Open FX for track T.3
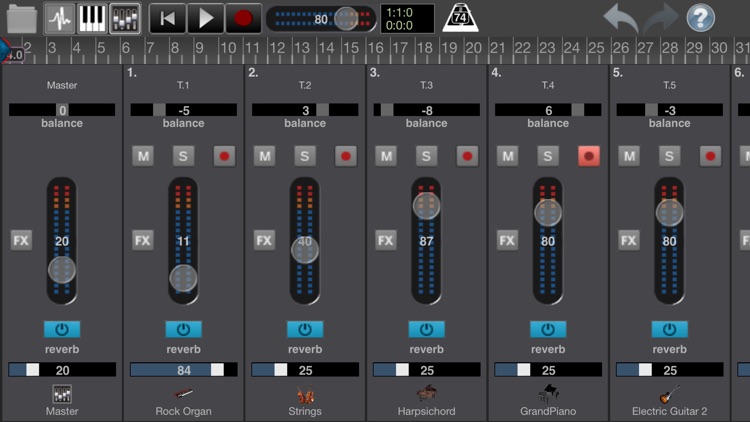Viewport: 750px width, 422px height. pyautogui.click(x=386, y=240)
